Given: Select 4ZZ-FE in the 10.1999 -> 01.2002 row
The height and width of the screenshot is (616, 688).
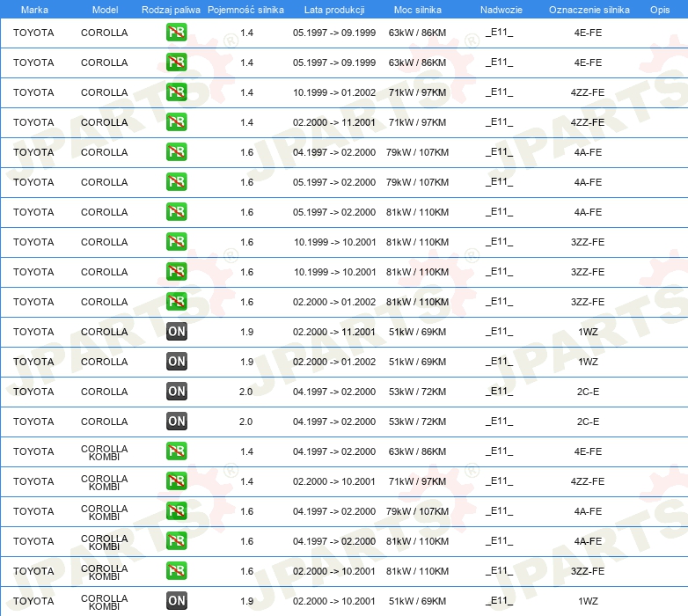Looking at the screenshot, I should 588,92.
